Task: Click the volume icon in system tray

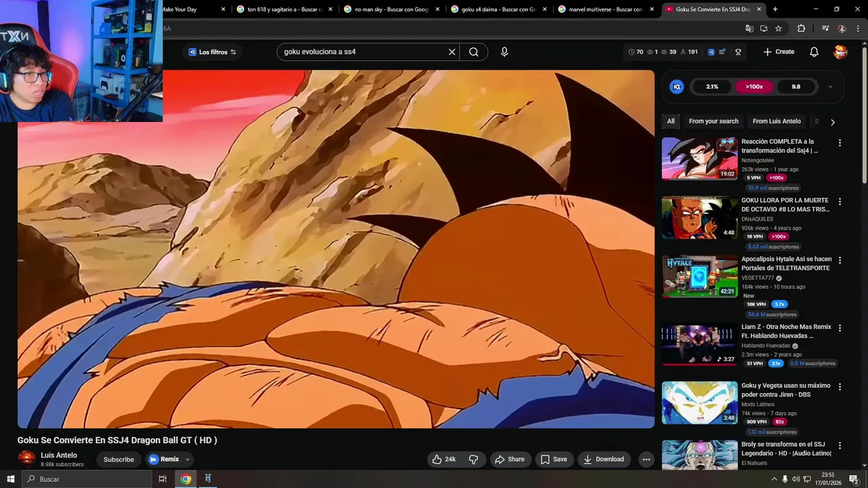Action: [796, 479]
